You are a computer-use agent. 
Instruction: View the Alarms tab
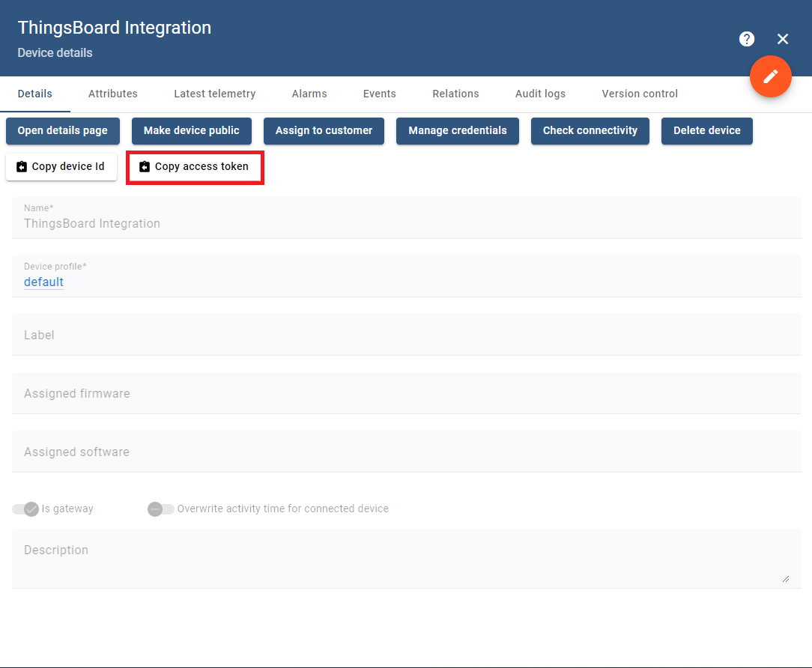[x=309, y=94]
